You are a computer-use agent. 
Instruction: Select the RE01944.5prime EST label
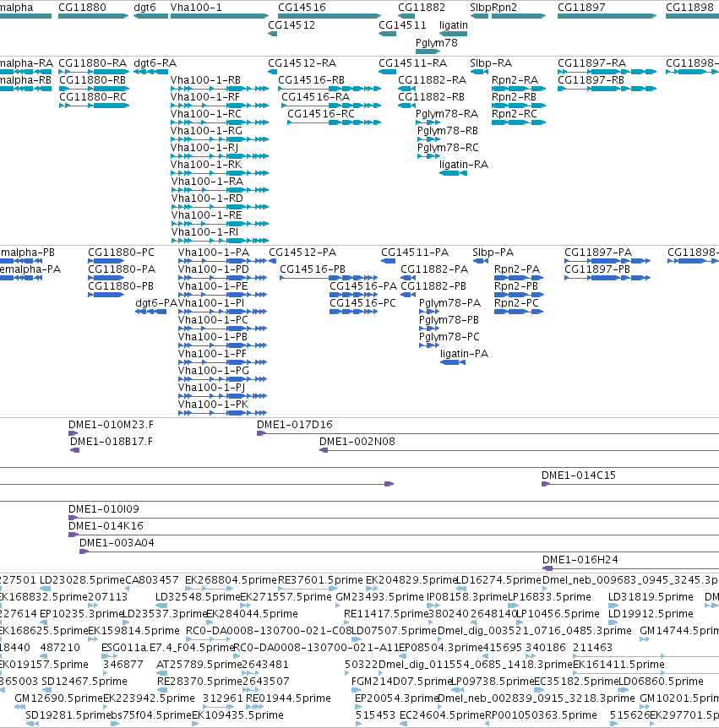tap(288, 698)
